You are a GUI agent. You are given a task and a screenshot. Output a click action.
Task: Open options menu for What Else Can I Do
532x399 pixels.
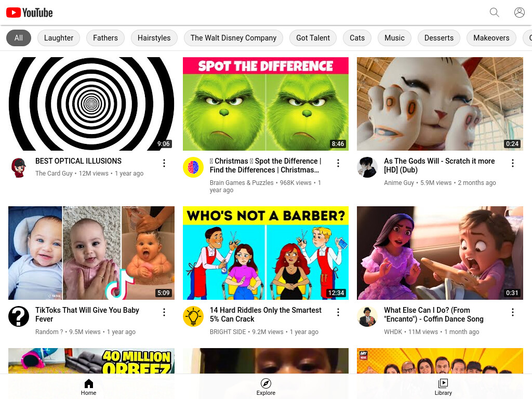click(x=513, y=312)
